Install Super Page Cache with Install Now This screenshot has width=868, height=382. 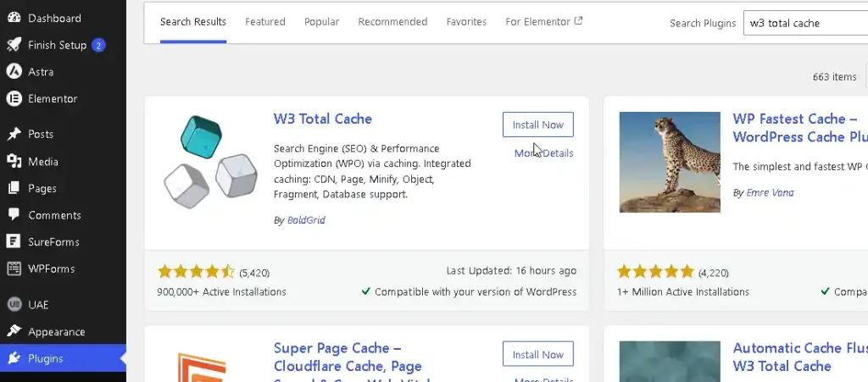538,354
